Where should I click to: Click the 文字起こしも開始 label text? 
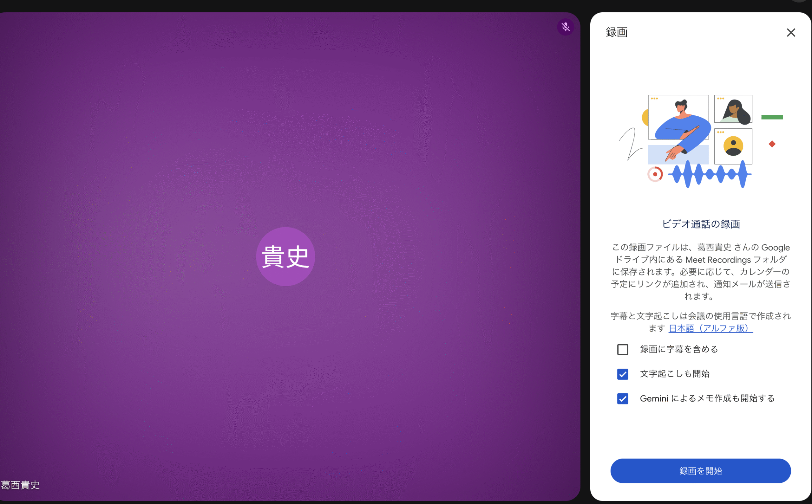(x=674, y=374)
